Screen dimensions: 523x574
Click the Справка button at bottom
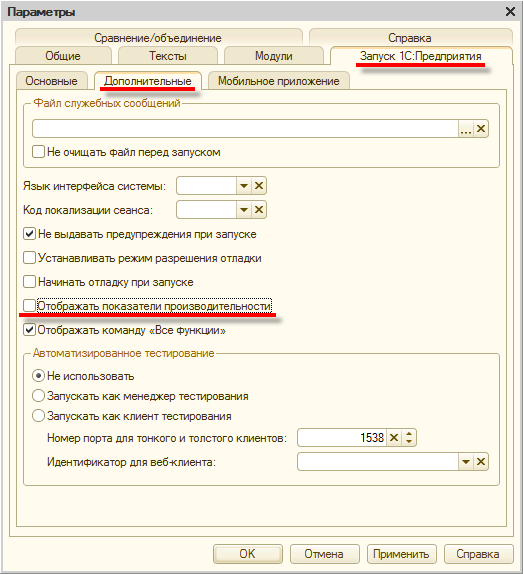tap(478, 554)
